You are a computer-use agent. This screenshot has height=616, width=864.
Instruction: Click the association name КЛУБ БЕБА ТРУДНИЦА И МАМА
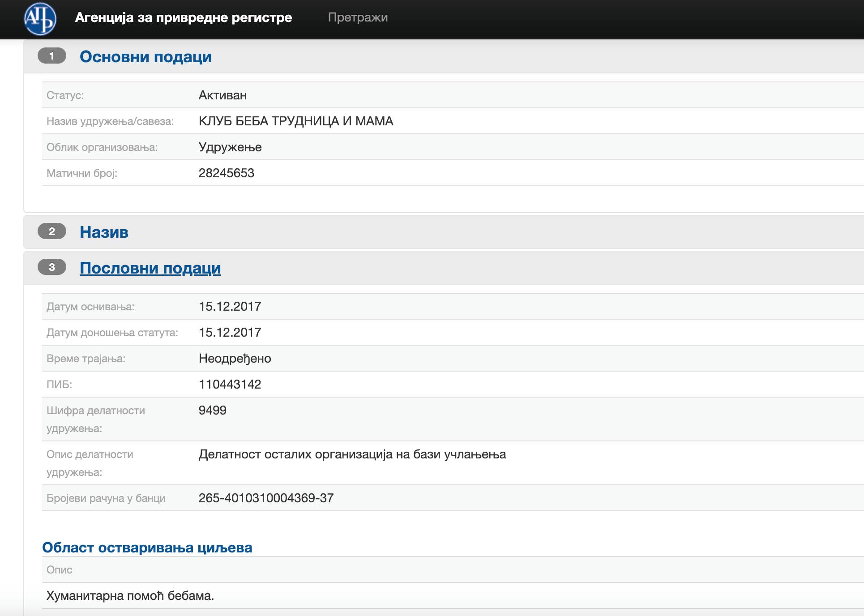coord(295,121)
